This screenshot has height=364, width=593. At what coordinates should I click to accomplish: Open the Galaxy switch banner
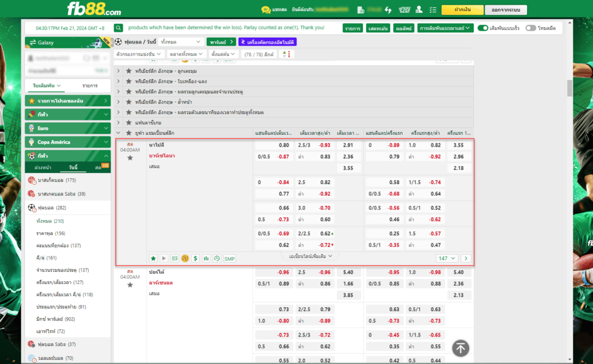tap(68, 42)
